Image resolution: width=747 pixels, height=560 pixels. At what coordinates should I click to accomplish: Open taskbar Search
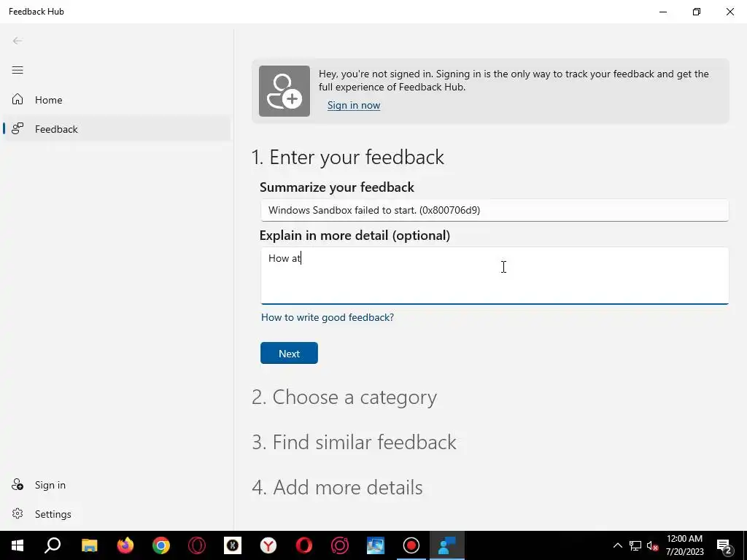(x=53, y=545)
